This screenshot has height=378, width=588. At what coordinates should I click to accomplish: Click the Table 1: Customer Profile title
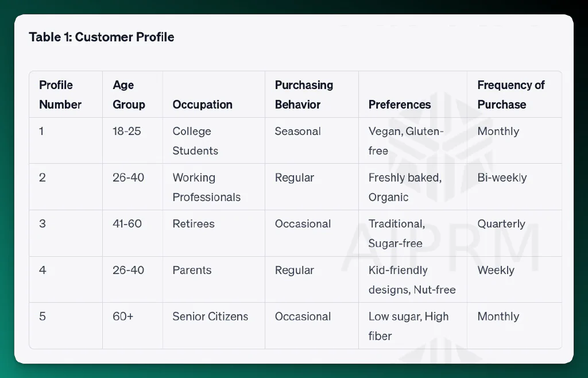(102, 37)
